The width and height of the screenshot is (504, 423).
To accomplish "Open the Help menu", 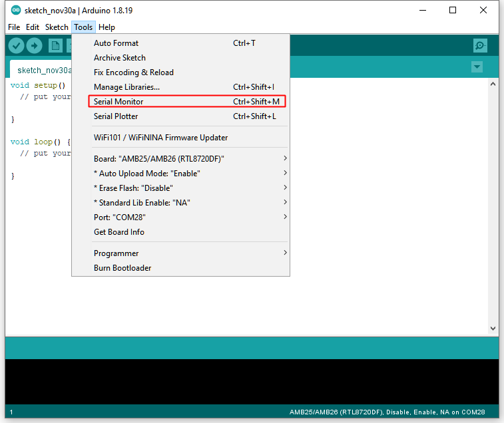I will click(107, 27).
